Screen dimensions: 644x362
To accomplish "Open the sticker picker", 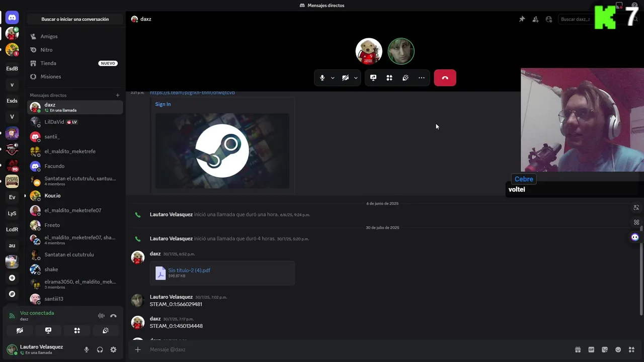I will [605, 349].
